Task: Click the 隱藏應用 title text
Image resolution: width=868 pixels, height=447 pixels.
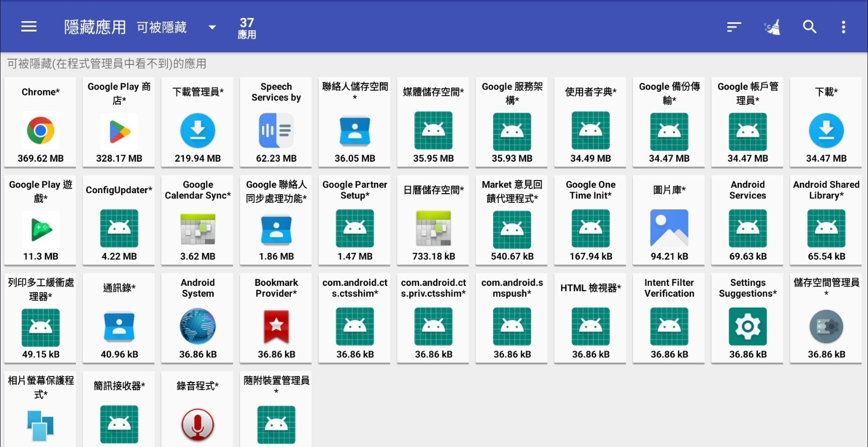Action: 95,27
